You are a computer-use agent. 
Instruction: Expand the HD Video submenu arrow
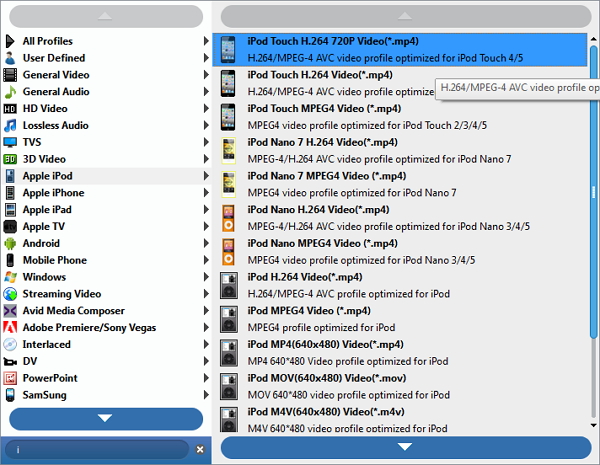click(x=206, y=108)
